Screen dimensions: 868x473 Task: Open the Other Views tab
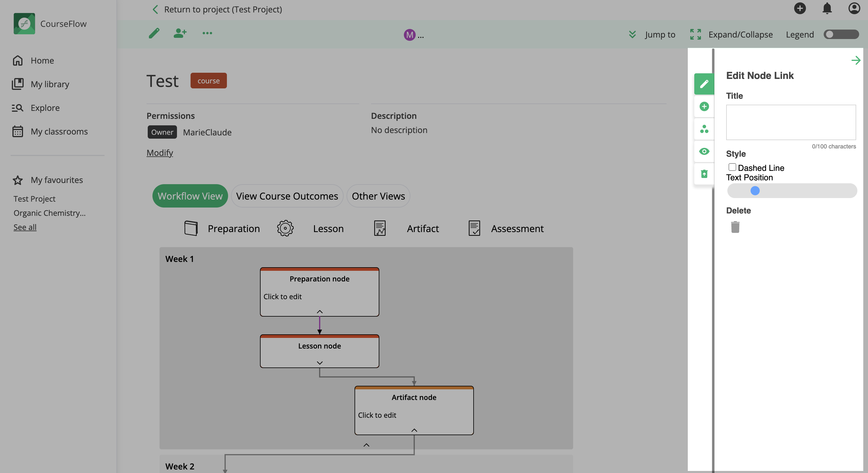[378, 196]
